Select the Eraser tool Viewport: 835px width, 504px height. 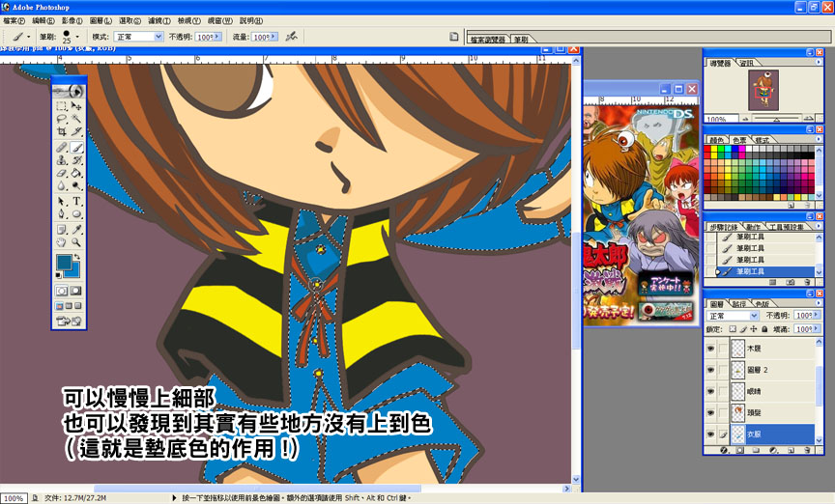(x=61, y=173)
